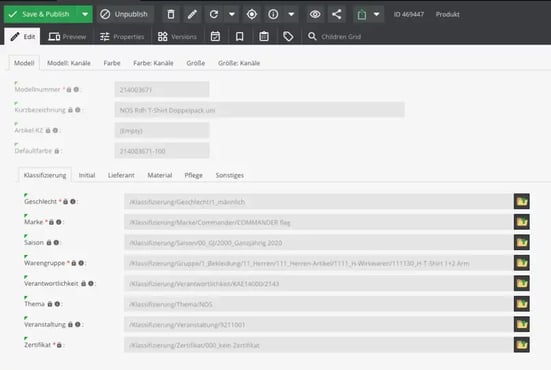This screenshot has height=370, width=551.
Task: Click the reload icon in toolbar
Action: coord(214,14)
